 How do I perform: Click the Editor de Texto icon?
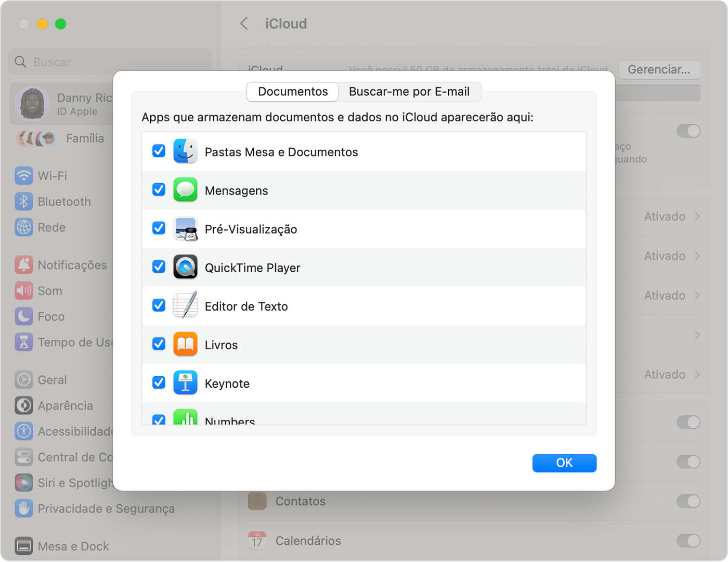coord(185,306)
